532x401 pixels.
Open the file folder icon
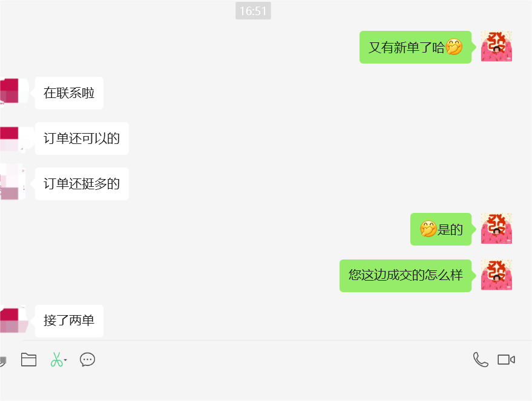click(x=28, y=360)
